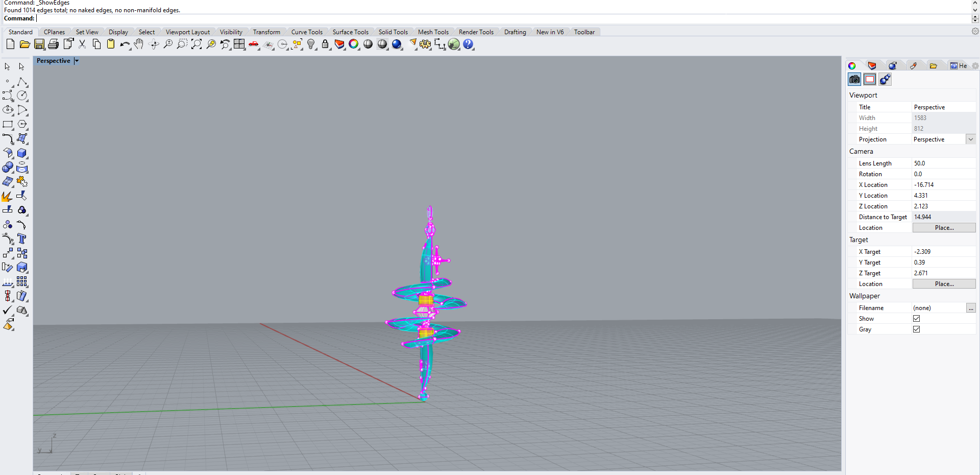This screenshot has height=475, width=980.
Task: Click the X Target value field
Action: [944, 252]
